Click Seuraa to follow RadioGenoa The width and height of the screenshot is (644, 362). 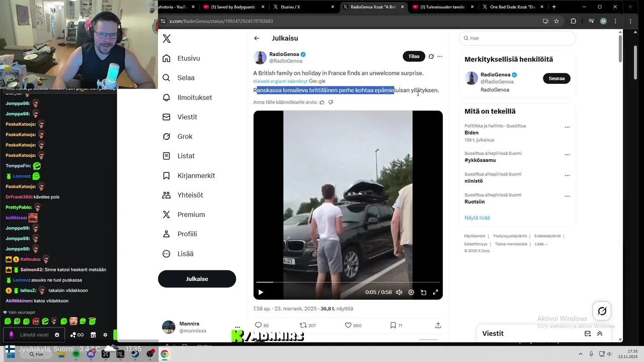click(556, 78)
